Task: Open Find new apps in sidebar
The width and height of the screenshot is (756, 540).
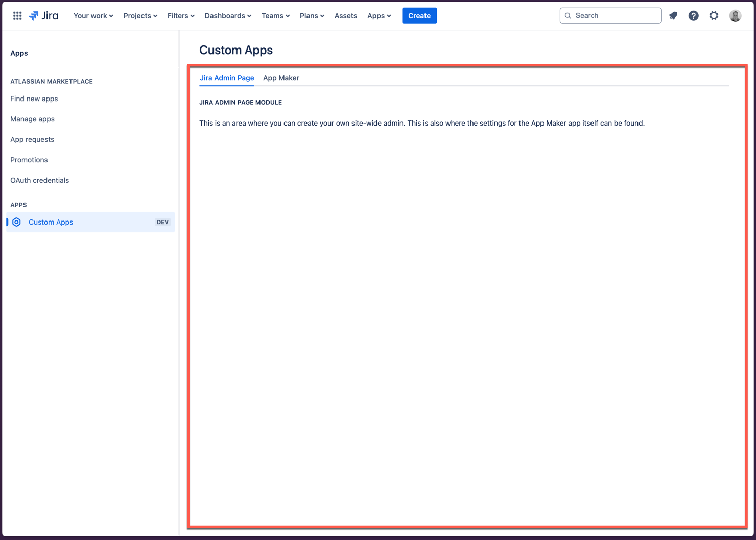Action: click(34, 99)
